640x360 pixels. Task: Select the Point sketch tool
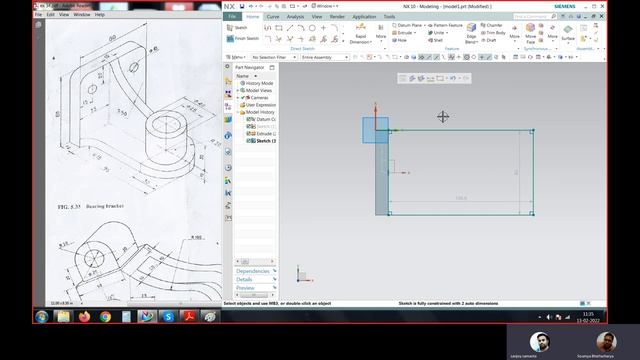point(323,28)
